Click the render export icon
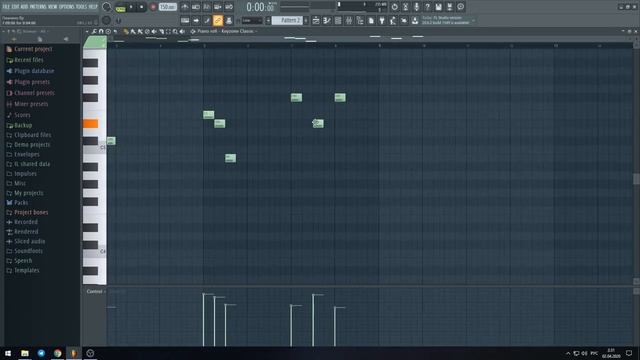This screenshot has height=360, width=640. tap(449, 7)
